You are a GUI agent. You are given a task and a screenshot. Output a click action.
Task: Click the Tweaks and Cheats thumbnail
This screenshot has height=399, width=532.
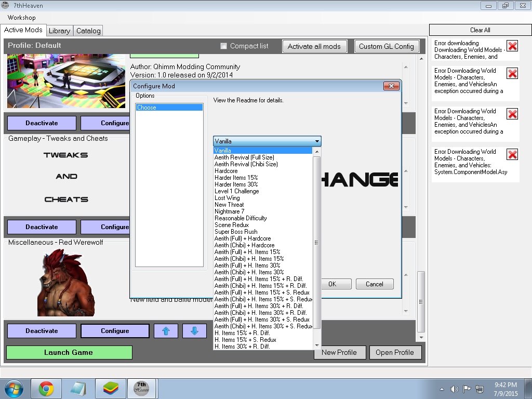[x=66, y=177]
